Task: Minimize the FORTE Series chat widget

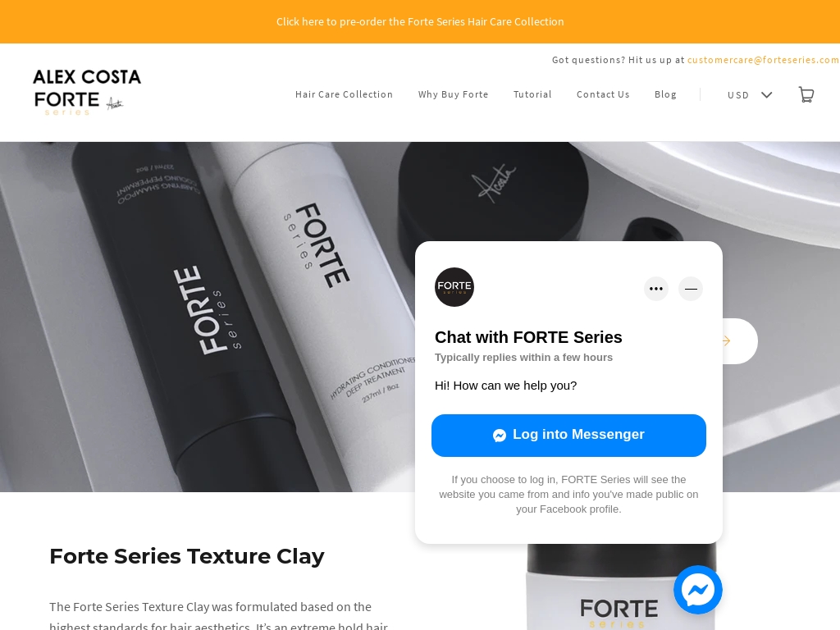Action: click(691, 289)
